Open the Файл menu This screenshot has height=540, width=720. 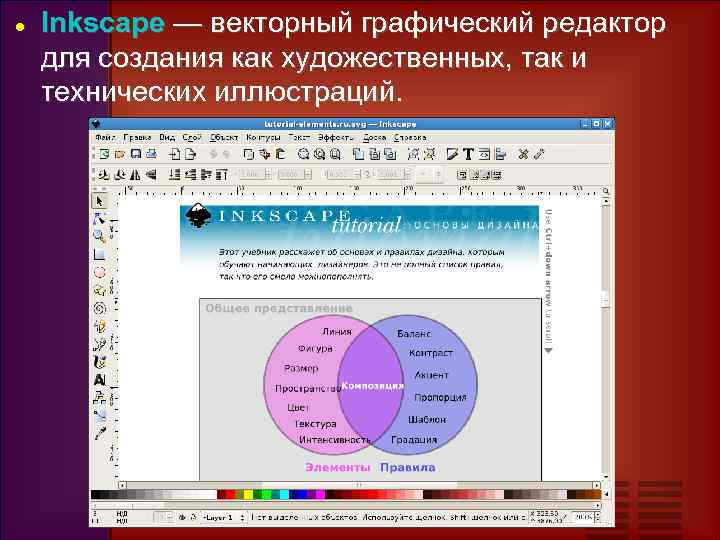click(105, 137)
